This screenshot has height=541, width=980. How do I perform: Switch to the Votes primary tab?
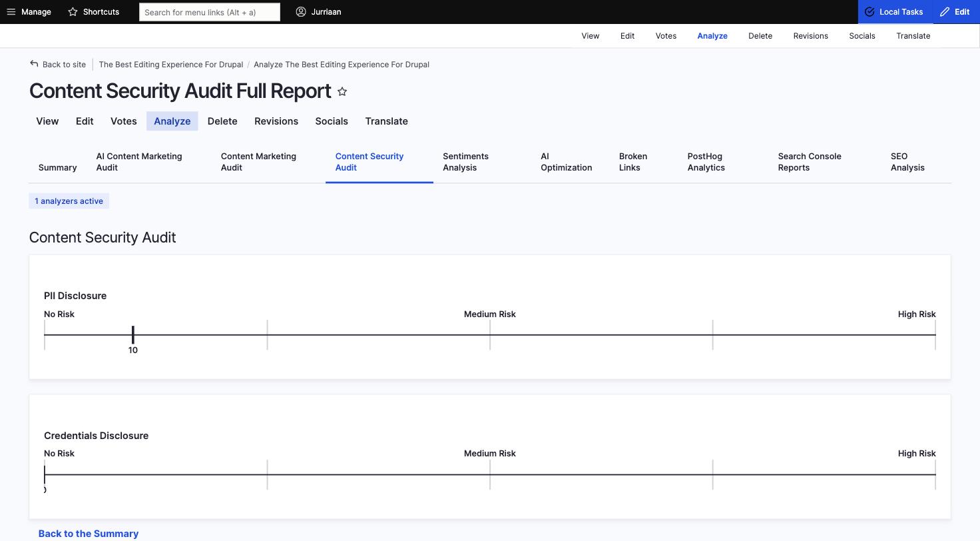click(124, 121)
